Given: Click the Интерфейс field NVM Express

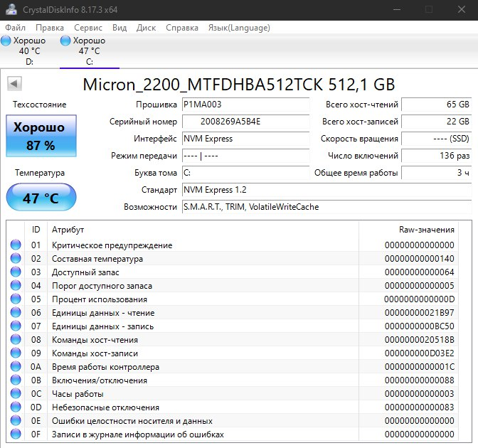Looking at the screenshot, I should tap(245, 139).
